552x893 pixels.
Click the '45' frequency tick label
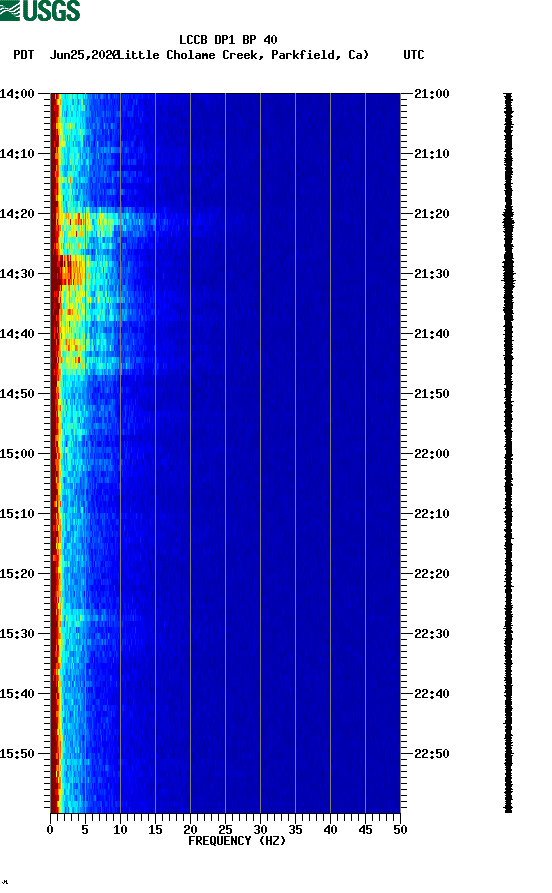click(x=365, y=829)
